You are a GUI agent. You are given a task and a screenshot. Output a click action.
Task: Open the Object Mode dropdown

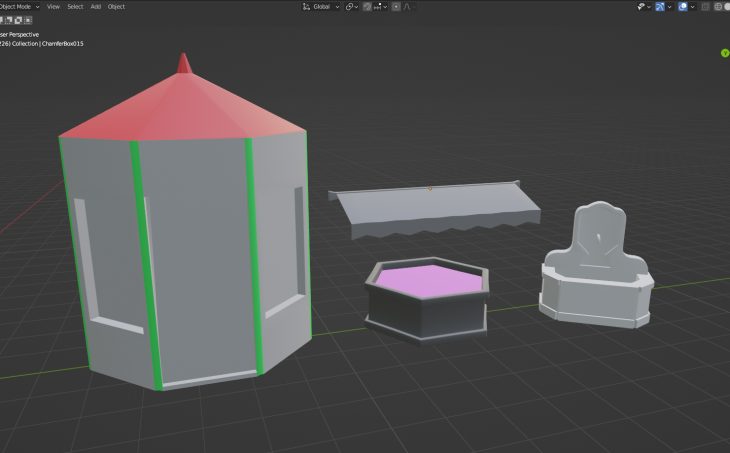[18, 6]
